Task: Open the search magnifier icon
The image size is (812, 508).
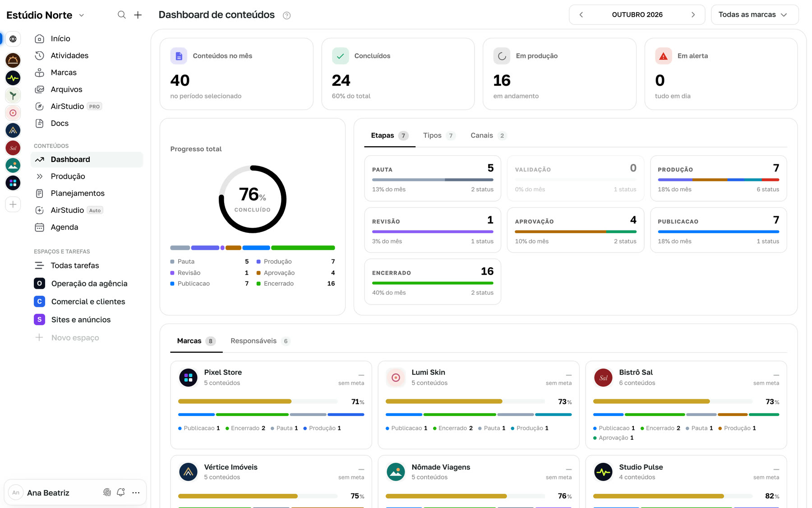Action: [122, 15]
